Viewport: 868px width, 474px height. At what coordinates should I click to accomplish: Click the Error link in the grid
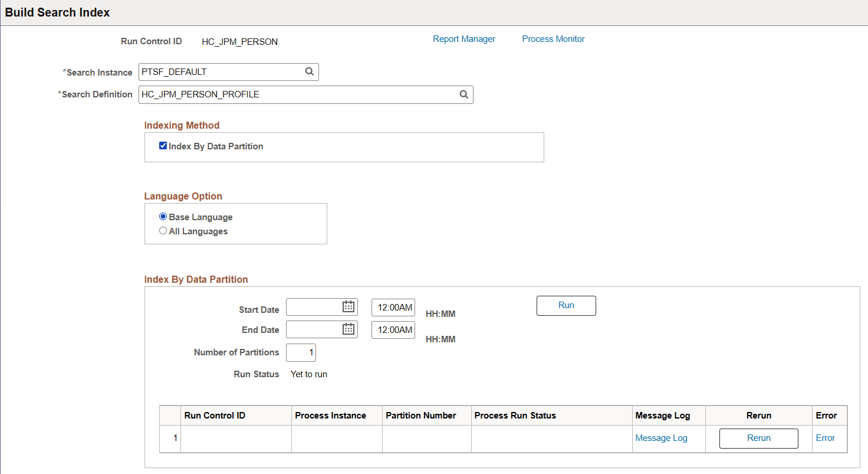(825, 437)
